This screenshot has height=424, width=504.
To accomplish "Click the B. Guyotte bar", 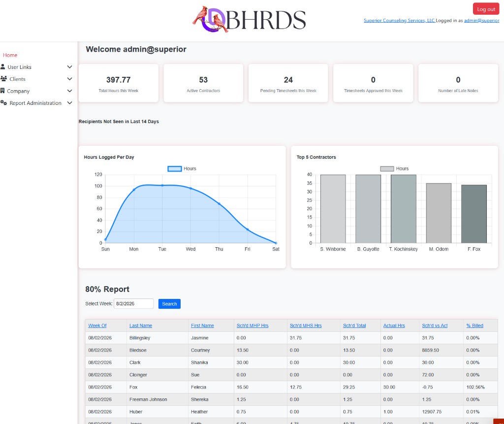I will (368, 209).
